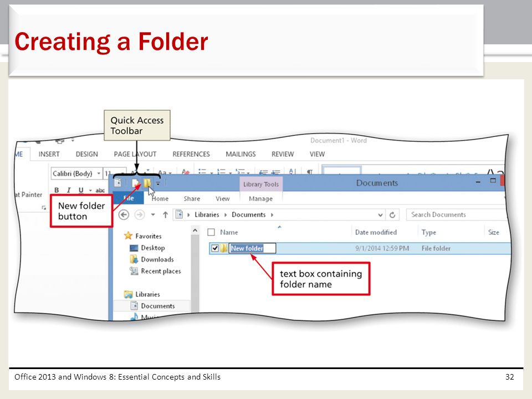Open the REFERENCES ribbon tab

tap(191, 154)
